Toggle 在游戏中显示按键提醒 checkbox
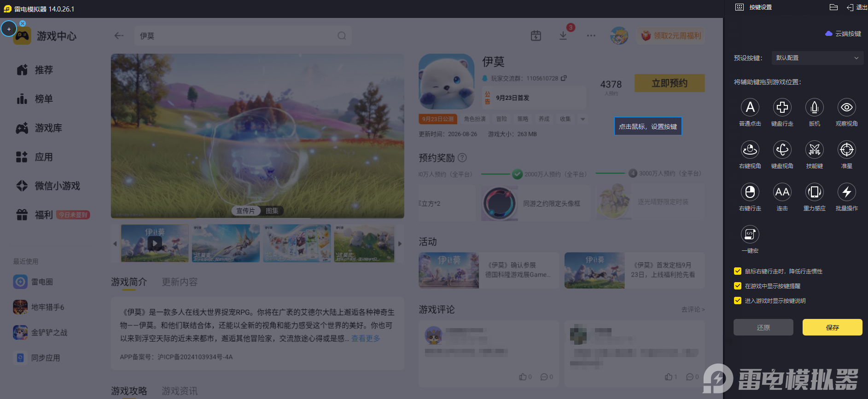This screenshot has height=399, width=868. [738, 286]
